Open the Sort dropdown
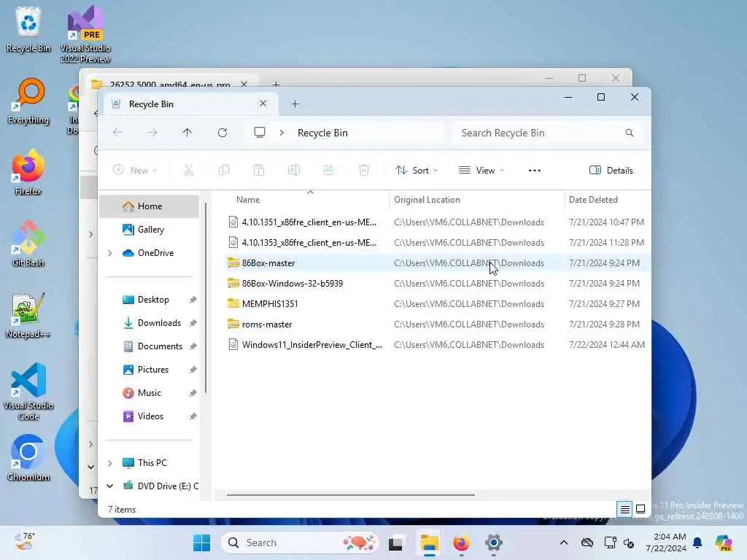747x560 pixels. pyautogui.click(x=417, y=171)
